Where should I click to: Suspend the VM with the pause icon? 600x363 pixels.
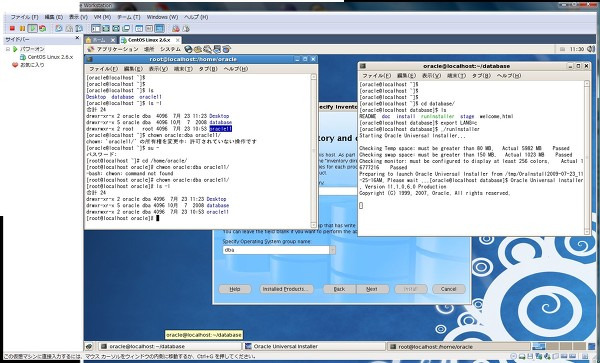22,29
